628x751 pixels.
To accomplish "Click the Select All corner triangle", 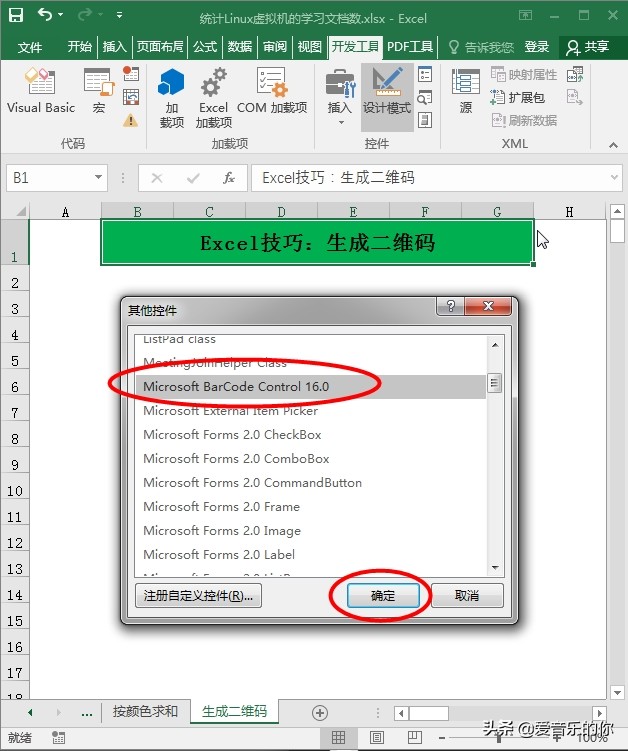I will tap(21, 211).
